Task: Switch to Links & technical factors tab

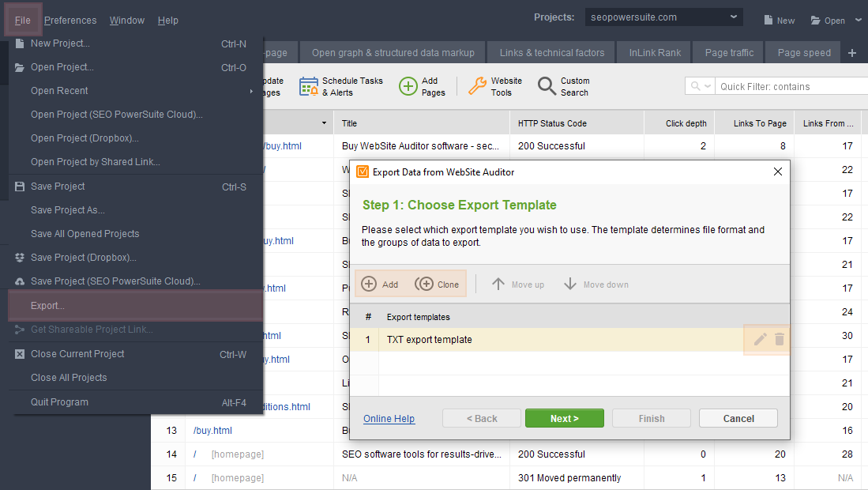Action: 552,53
